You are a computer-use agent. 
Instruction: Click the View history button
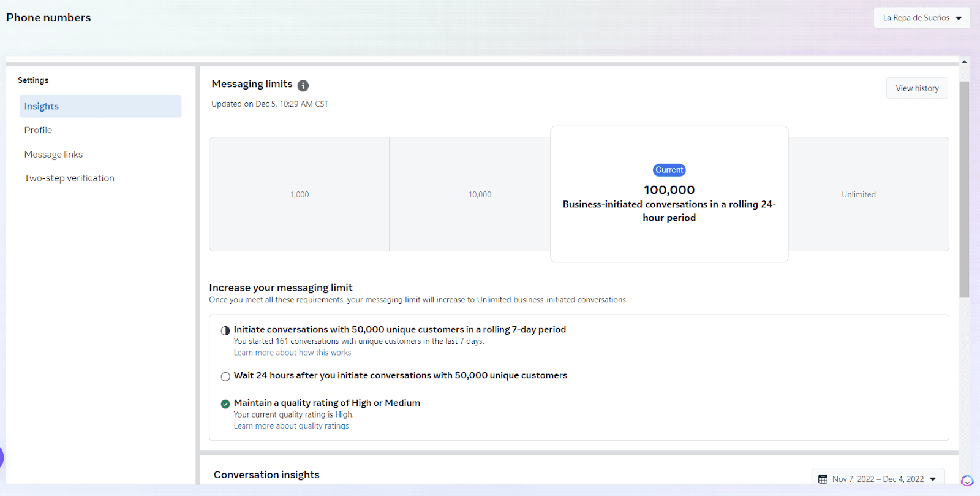[917, 88]
